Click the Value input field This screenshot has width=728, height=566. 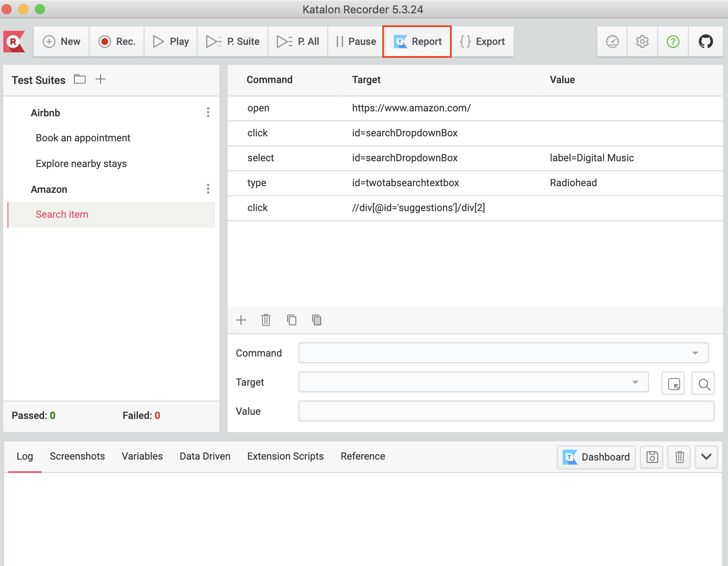507,411
